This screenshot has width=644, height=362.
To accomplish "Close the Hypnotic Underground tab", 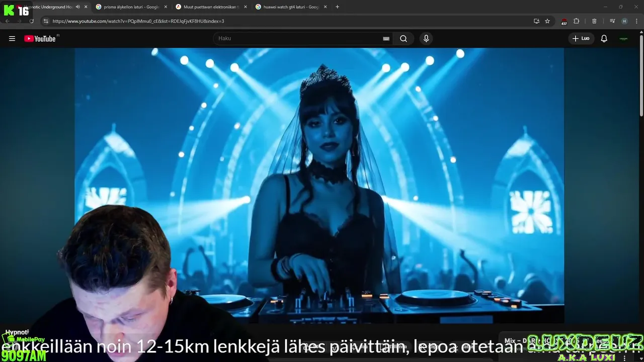I will (86, 7).
